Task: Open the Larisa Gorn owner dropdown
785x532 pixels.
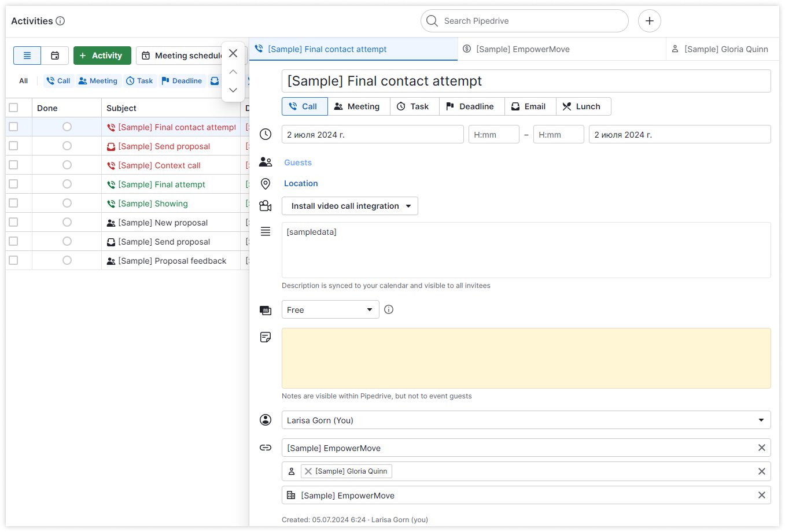Action: (525, 420)
